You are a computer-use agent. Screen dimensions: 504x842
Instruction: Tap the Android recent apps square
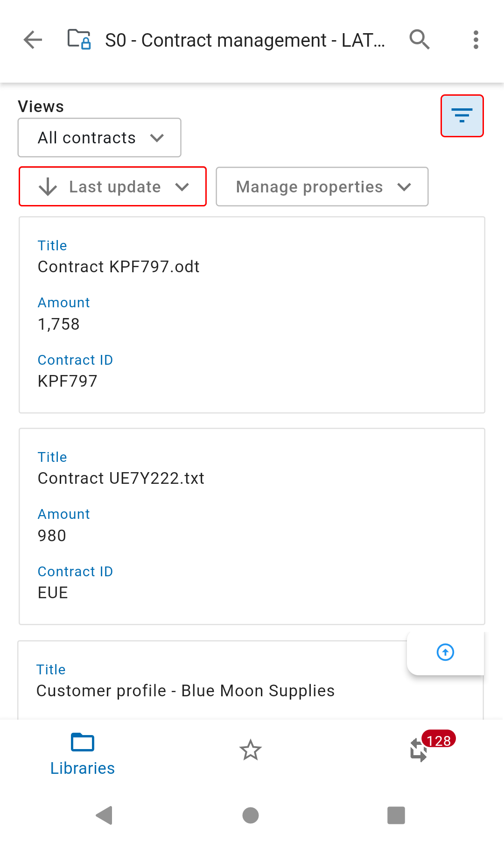[x=396, y=815]
